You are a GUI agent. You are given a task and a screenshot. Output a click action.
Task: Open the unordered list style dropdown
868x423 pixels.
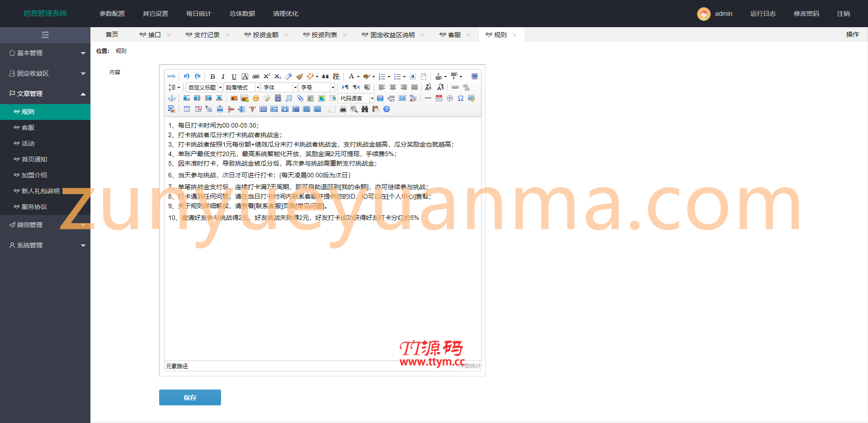point(404,76)
